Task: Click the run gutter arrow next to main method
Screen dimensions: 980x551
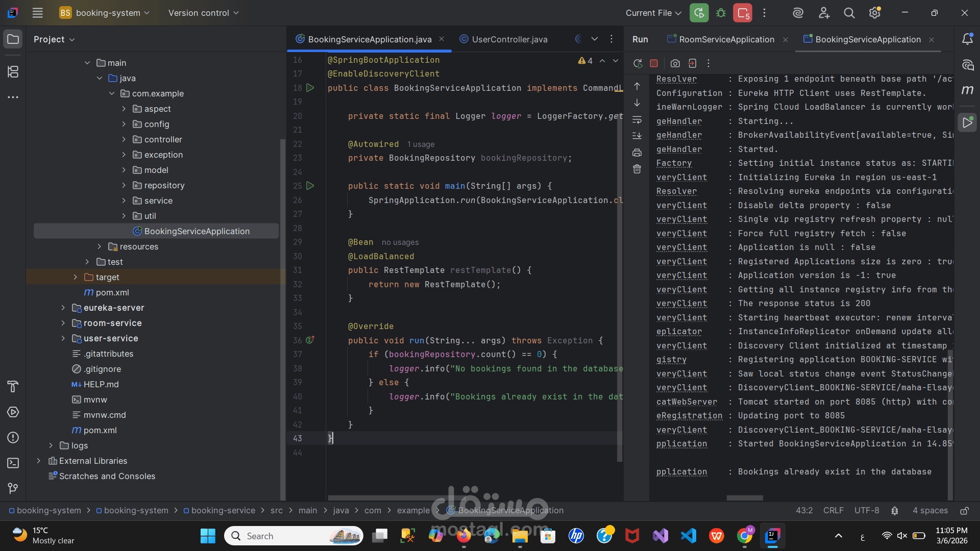Action: click(x=310, y=186)
